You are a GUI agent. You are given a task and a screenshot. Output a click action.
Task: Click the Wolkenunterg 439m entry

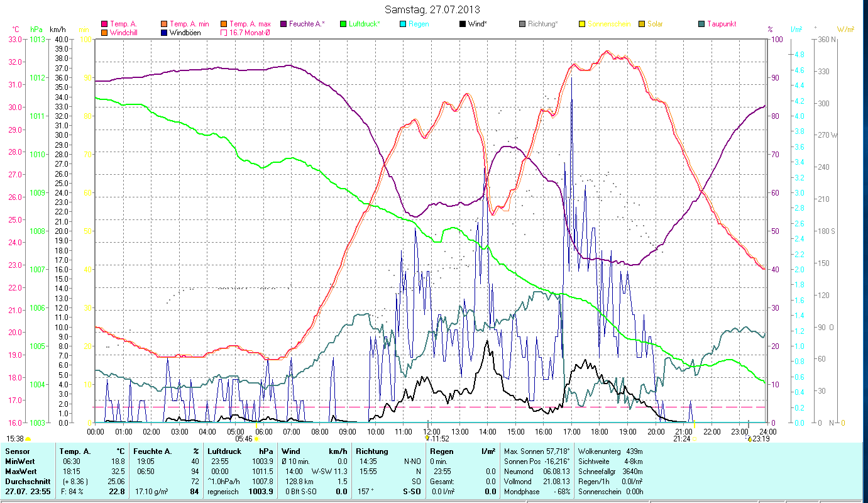coord(610,451)
